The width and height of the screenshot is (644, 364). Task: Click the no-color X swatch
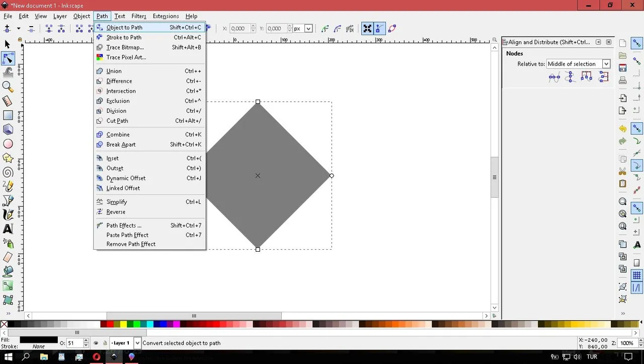4,324
